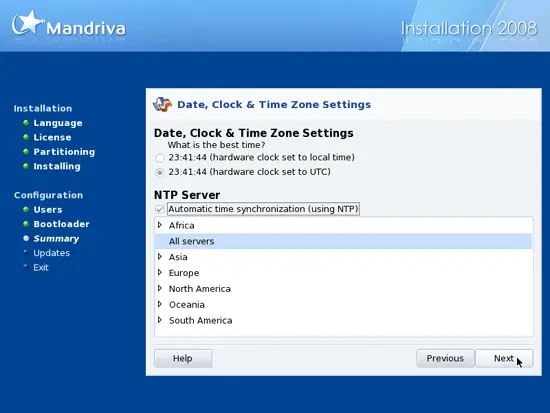Screen dimensions: 550x413
Task: Expand the North America server group
Action: click(160, 288)
